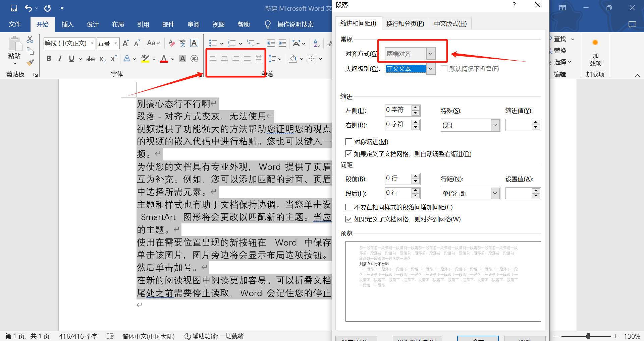644x341 pixels.
Task: Click the 替换 command in editing group
Action: point(560,50)
